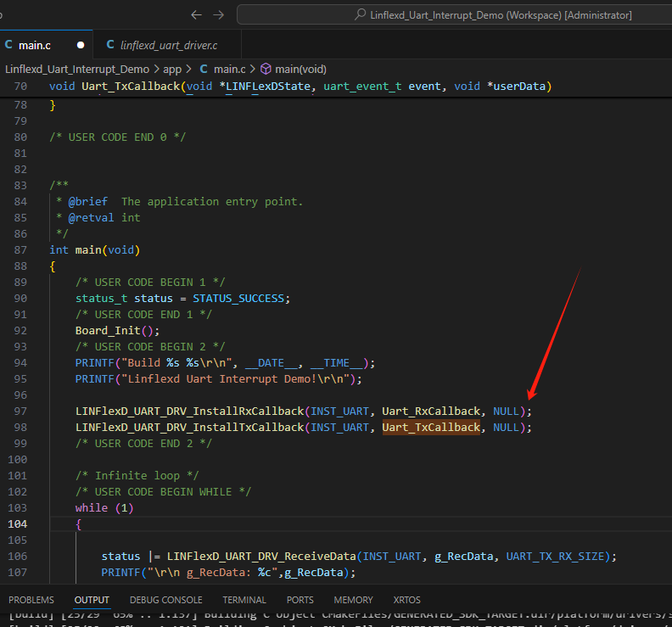Click the highlighted Uart_TxCallback on line 98
The image size is (672, 627).
(x=430, y=427)
